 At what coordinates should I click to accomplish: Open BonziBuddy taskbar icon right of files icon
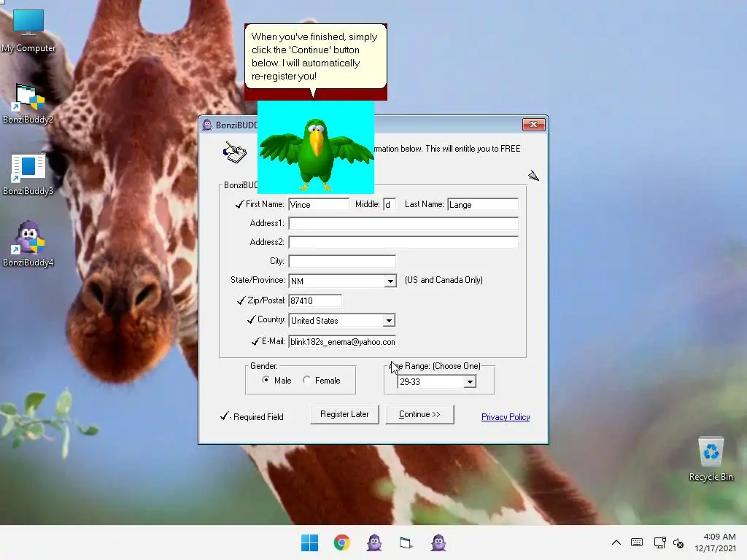point(438,542)
